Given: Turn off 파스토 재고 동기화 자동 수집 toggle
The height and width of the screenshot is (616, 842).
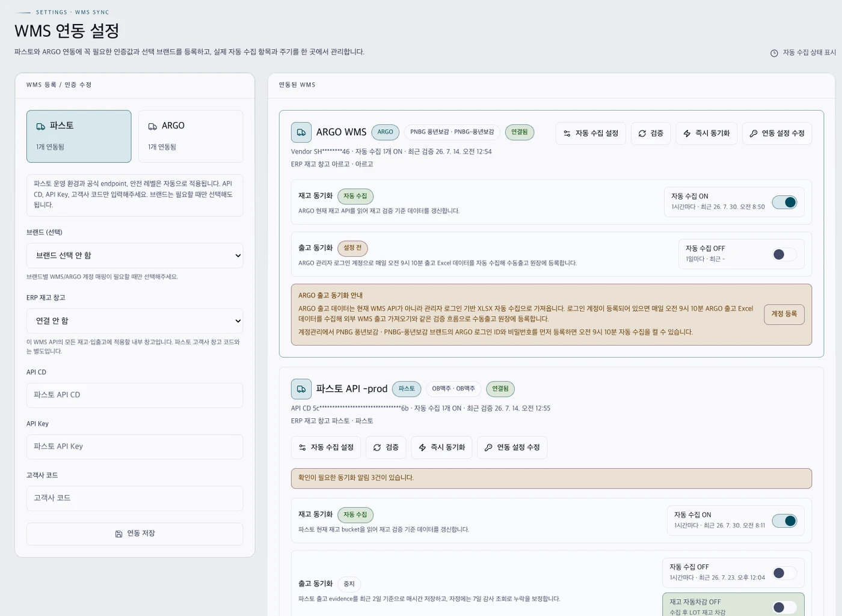Looking at the screenshot, I should pos(785,520).
